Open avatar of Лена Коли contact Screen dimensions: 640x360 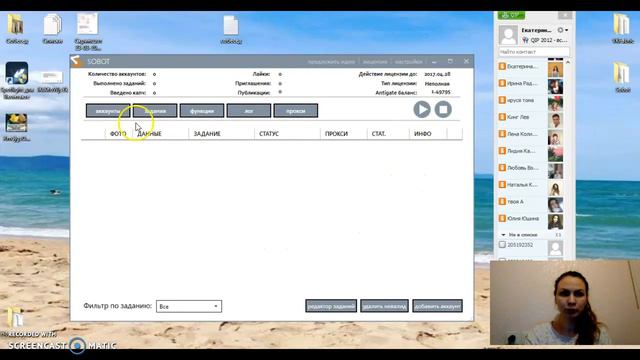[x=555, y=138]
